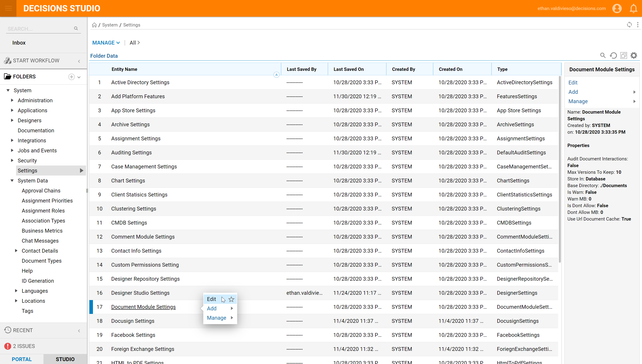Refresh the Folder Data report
The width and height of the screenshot is (642, 364).
[613, 55]
